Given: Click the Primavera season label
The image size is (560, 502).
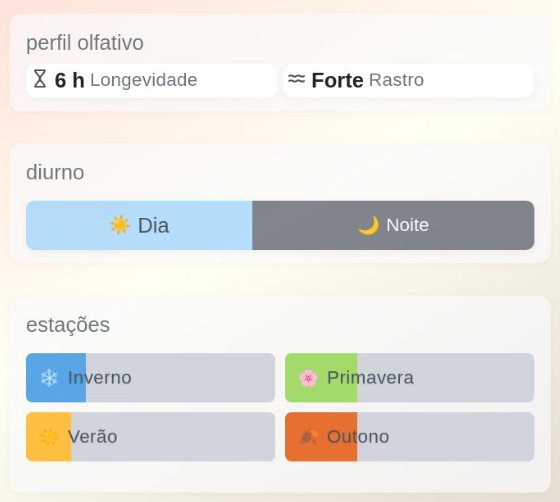Looking at the screenshot, I should 370,377.
